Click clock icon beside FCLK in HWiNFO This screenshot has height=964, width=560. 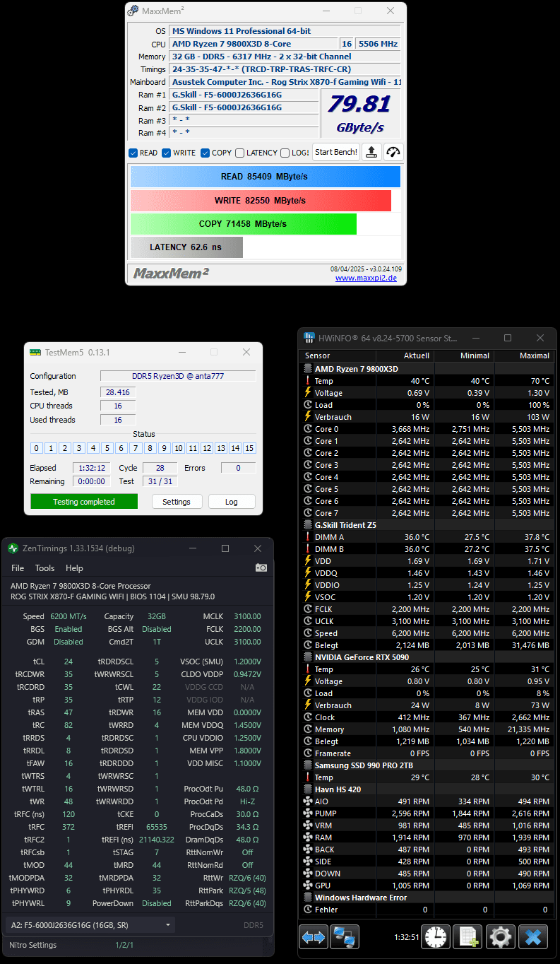[308, 609]
